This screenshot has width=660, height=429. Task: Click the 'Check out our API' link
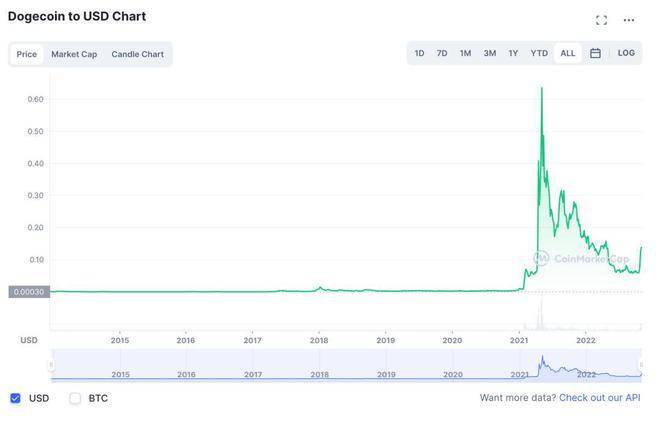click(x=600, y=398)
